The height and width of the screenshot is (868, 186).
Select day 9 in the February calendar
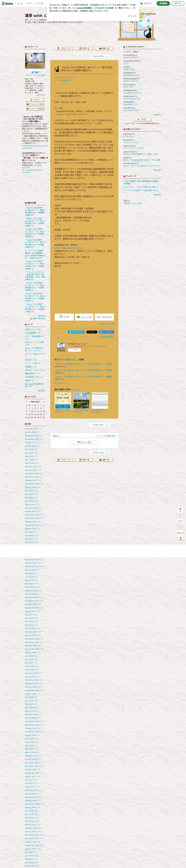coord(29,411)
